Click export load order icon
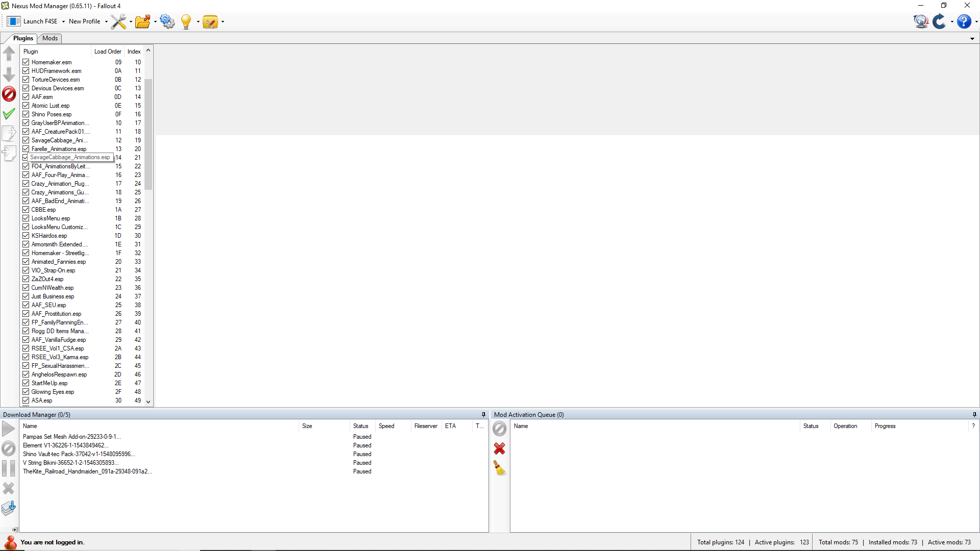980x551 pixels. [9, 133]
